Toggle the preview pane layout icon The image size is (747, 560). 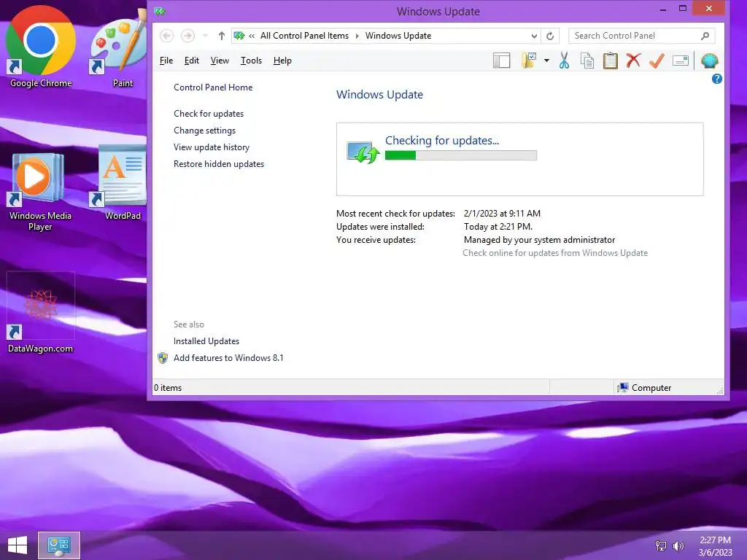pyautogui.click(x=501, y=61)
